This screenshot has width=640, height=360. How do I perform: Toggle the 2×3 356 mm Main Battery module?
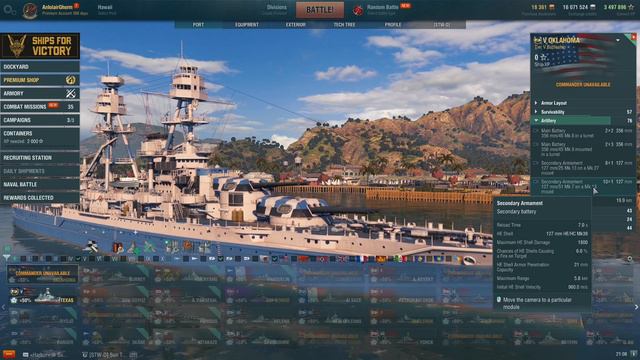[x=583, y=149]
